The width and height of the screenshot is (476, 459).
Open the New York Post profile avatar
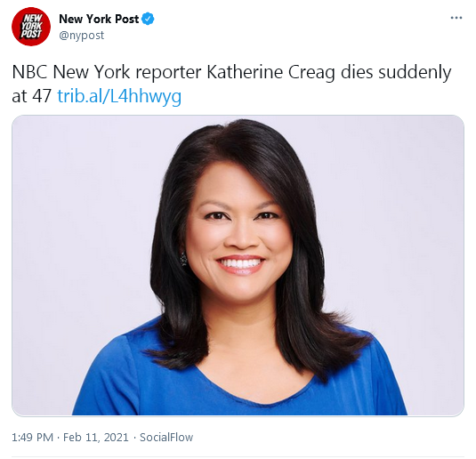click(x=31, y=27)
